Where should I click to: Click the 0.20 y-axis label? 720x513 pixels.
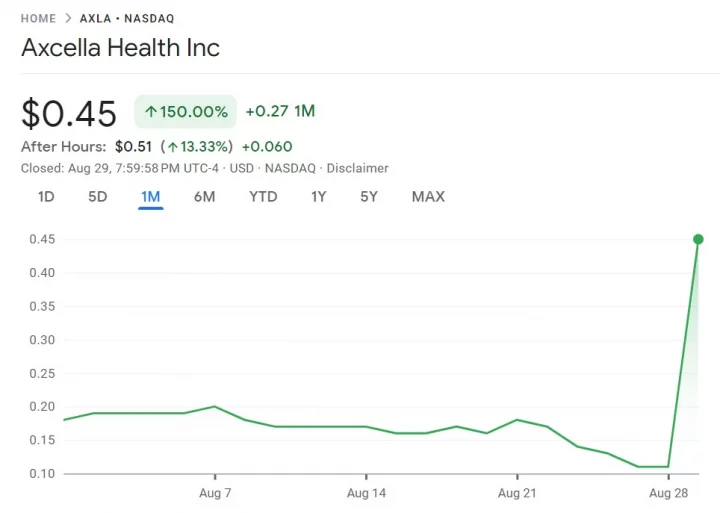tap(42, 406)
